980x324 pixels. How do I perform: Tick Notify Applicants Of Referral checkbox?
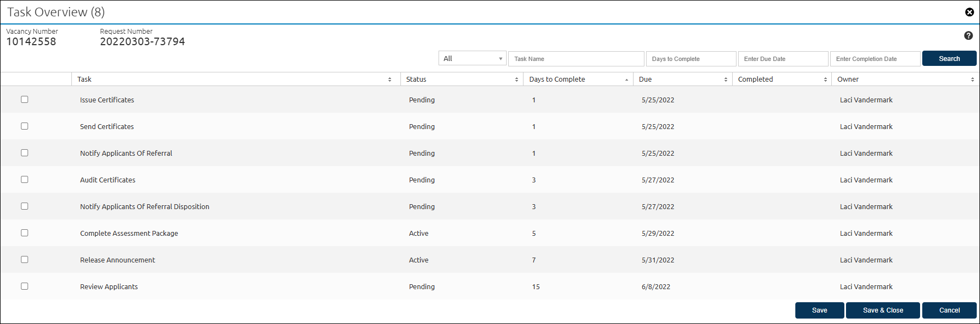point(25,152)
